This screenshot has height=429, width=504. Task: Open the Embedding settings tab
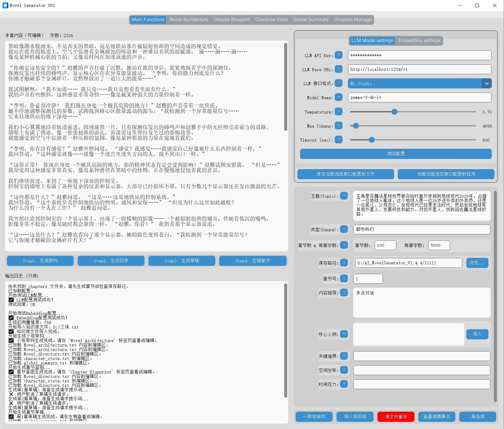(419, 41)
